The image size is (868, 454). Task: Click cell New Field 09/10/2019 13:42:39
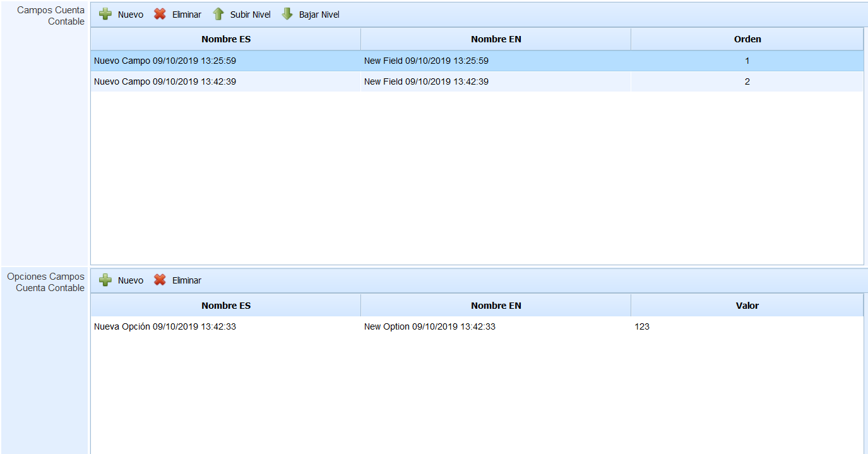pyautogui.click(x=426, y=81)
